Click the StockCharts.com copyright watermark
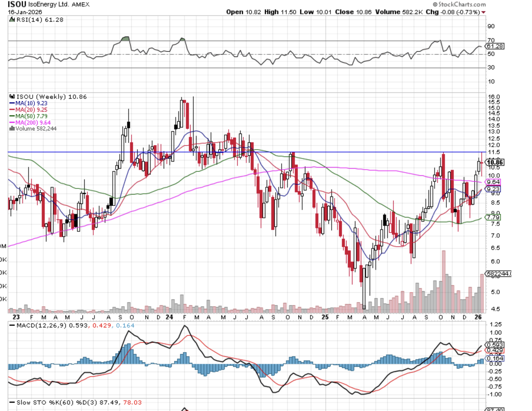Viewport: 532px width, 411px height. [459, 4]
